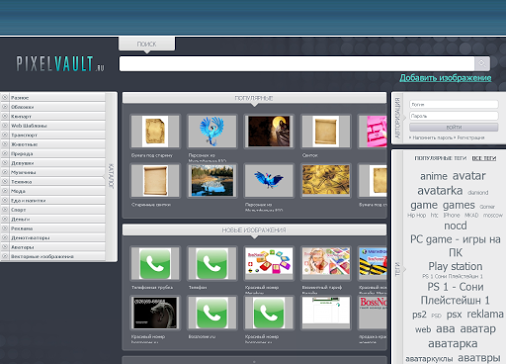Focus the Пароль input field
Image resolution: width=506 pixels, height=364 pixels.
454,116
